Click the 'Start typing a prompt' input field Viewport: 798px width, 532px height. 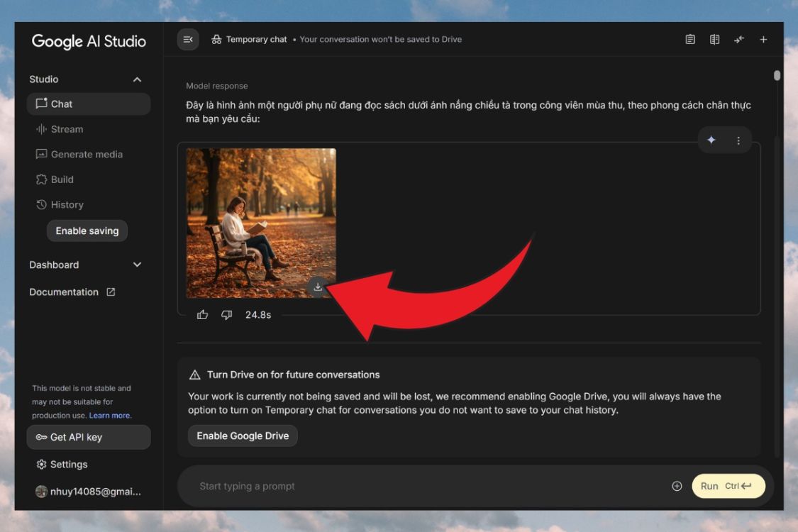pos(426,486)
